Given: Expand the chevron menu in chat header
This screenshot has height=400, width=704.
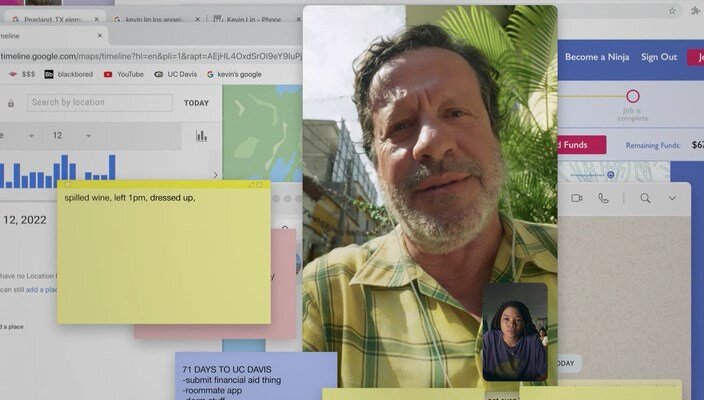Looking at the screenshot, I should (x=672, y=198).
